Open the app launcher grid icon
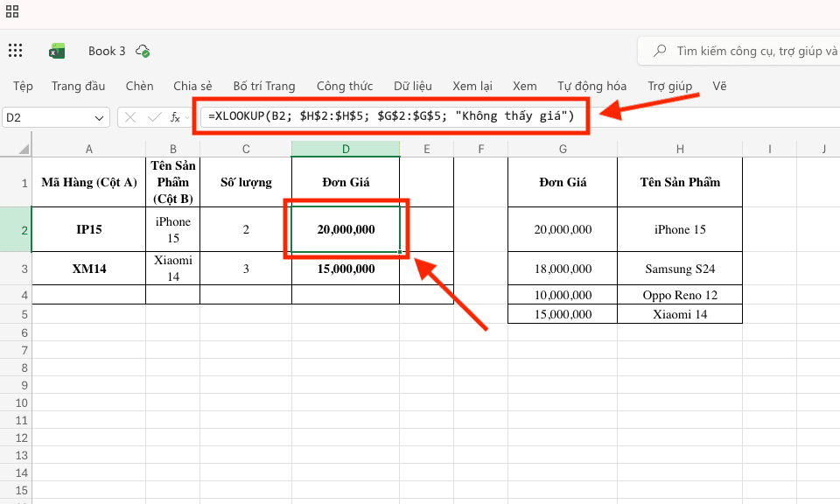 pyautogui.click(x=16, y=51)
